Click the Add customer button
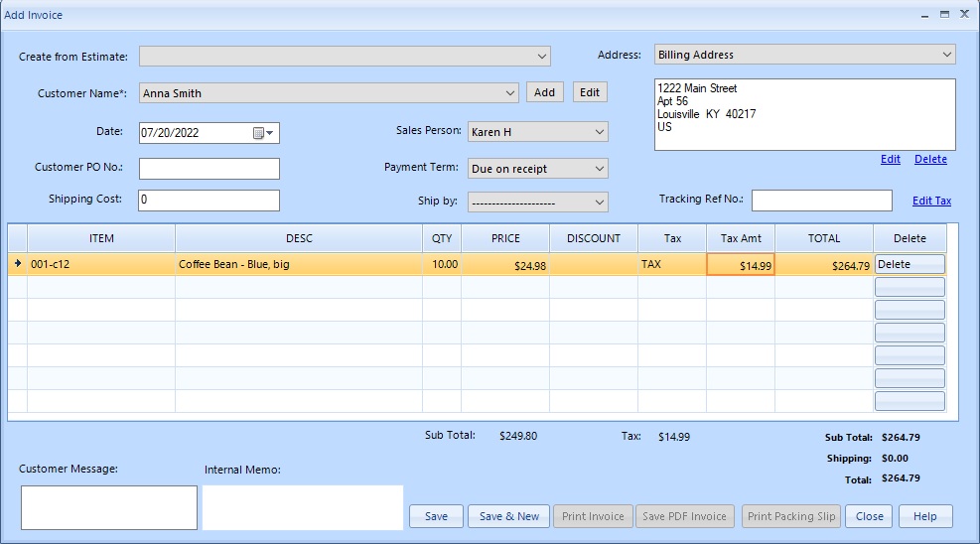980x544 pixels. point(544,92)
